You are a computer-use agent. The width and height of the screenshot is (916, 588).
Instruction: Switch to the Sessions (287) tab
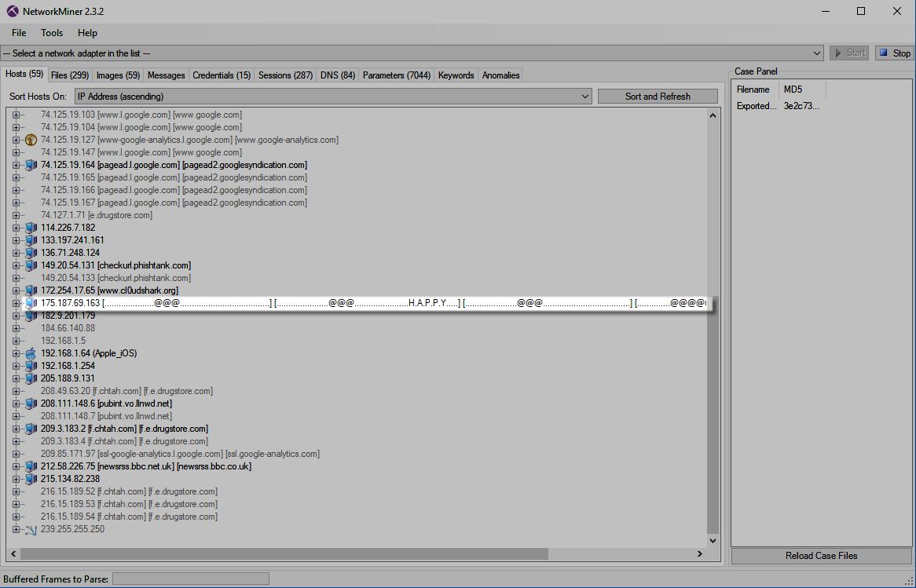tap(286, 75)
